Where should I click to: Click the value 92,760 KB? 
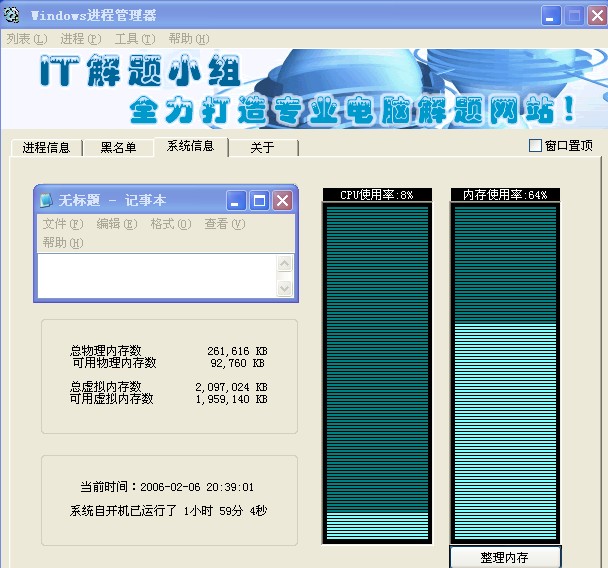tap(237, 363)
